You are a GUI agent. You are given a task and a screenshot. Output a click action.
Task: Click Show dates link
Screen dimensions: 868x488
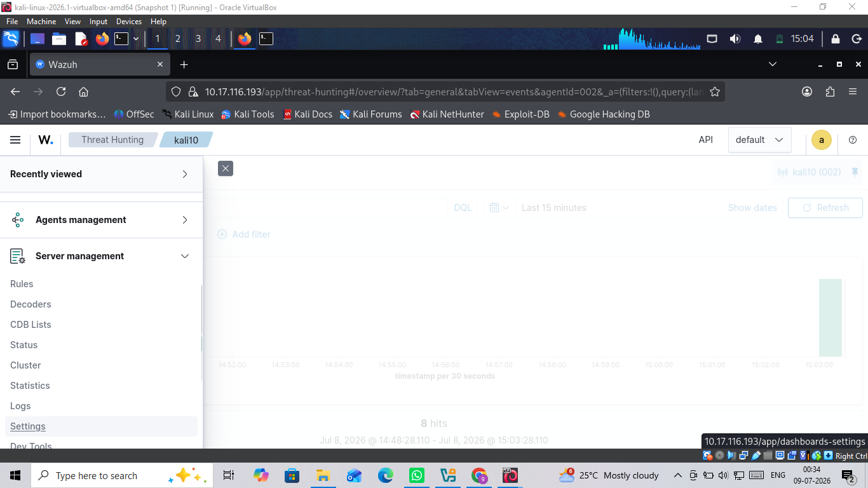pyautogui.click(x=752, y=208)
